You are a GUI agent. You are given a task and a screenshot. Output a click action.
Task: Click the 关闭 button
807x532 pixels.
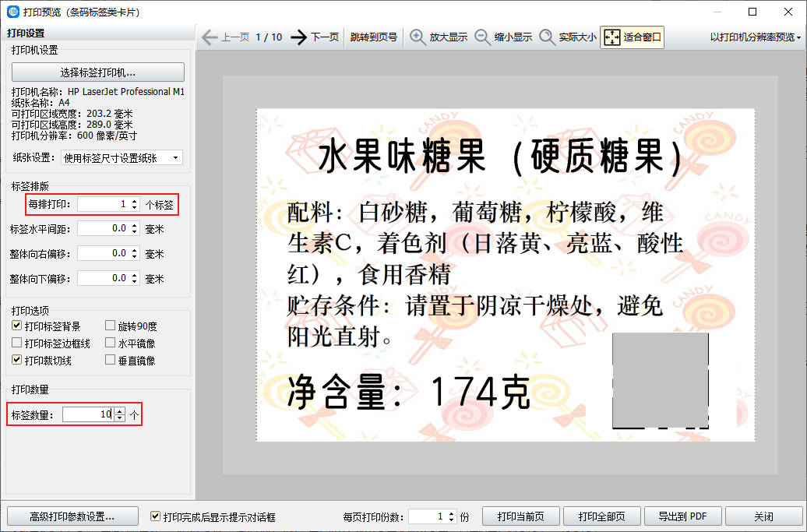763,516
